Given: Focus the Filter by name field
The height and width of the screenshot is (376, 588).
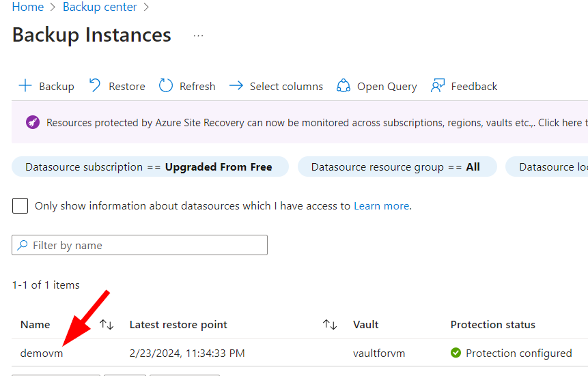Looking at the screenshot, I should 143,245.
